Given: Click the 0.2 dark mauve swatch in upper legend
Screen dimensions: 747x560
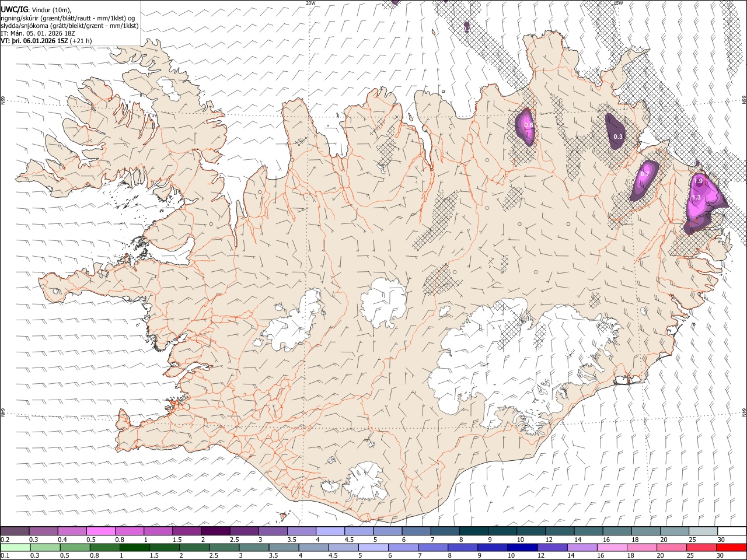Looking at the screenshot, I should 15,531.
